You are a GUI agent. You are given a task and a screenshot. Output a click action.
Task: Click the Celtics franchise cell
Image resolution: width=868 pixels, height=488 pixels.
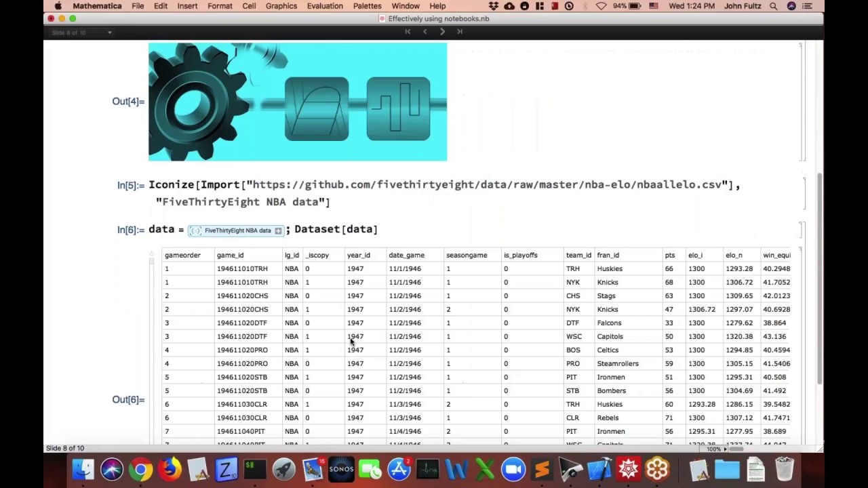pyautogui.click(x=608, y=350)
